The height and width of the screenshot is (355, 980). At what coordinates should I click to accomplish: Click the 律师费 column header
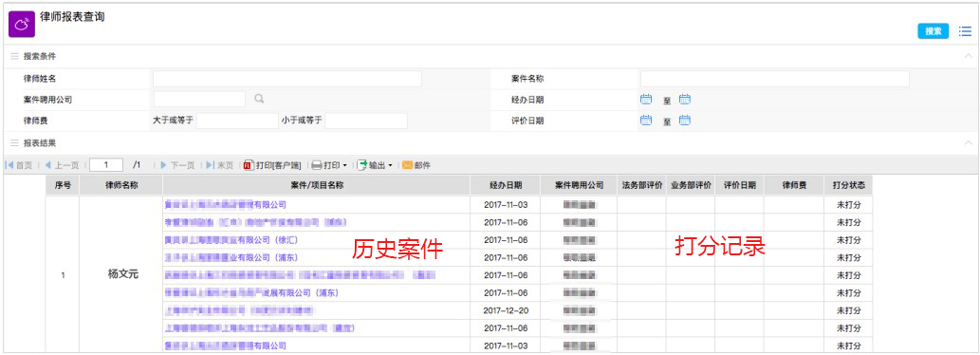tap(794, 186)
